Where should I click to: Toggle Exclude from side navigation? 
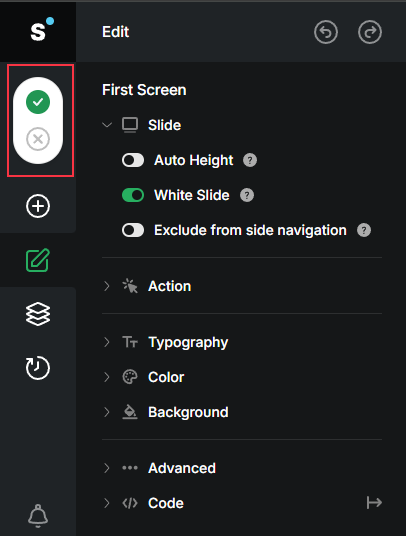pos(133,230)
